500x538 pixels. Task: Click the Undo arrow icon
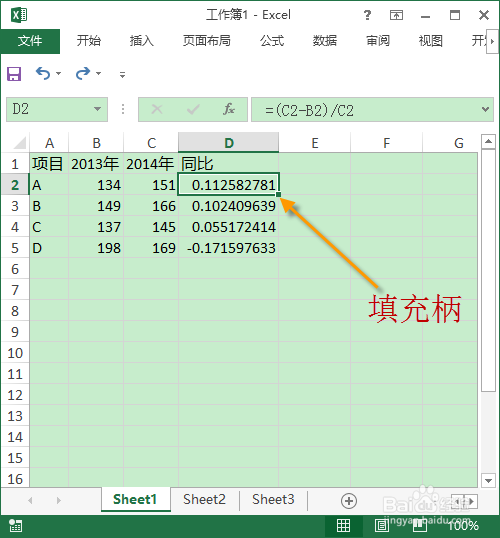coord(43,73)
